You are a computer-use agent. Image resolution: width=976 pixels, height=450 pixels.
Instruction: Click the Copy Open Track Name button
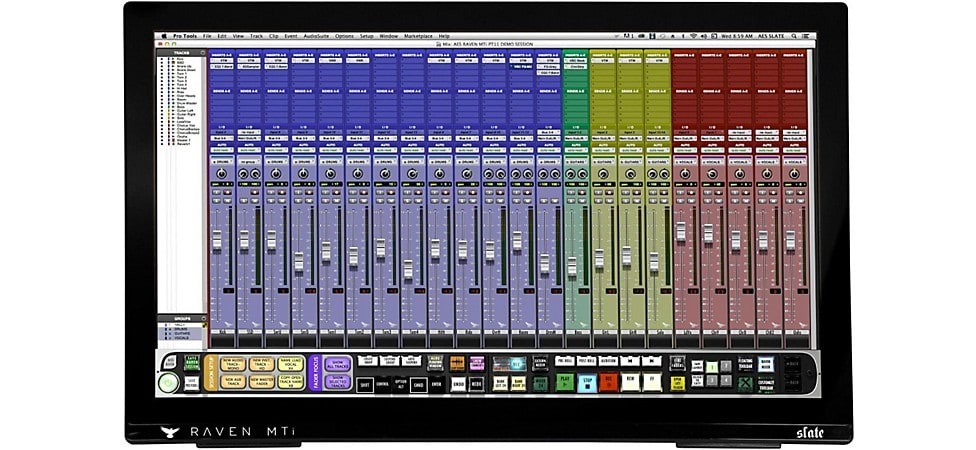tap(290, 382)
